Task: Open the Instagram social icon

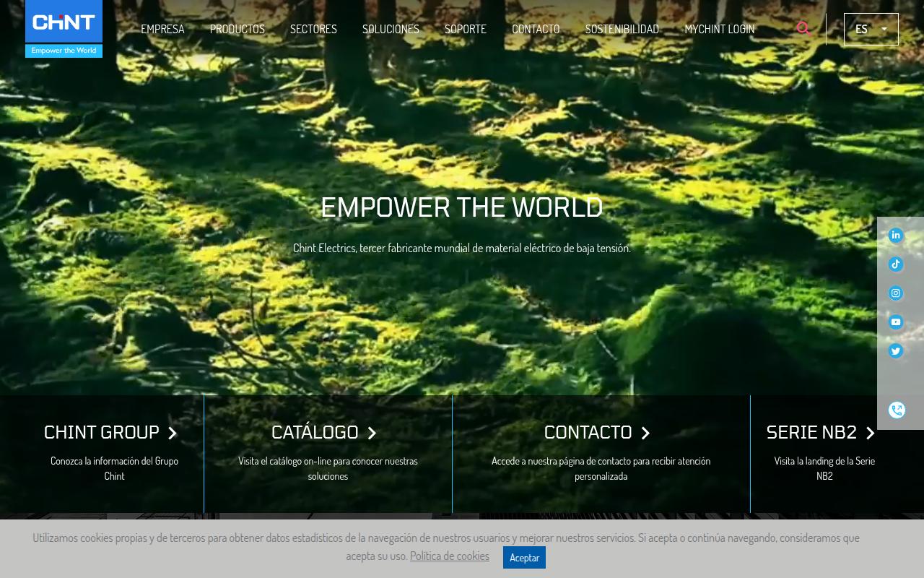Action: 896,293
